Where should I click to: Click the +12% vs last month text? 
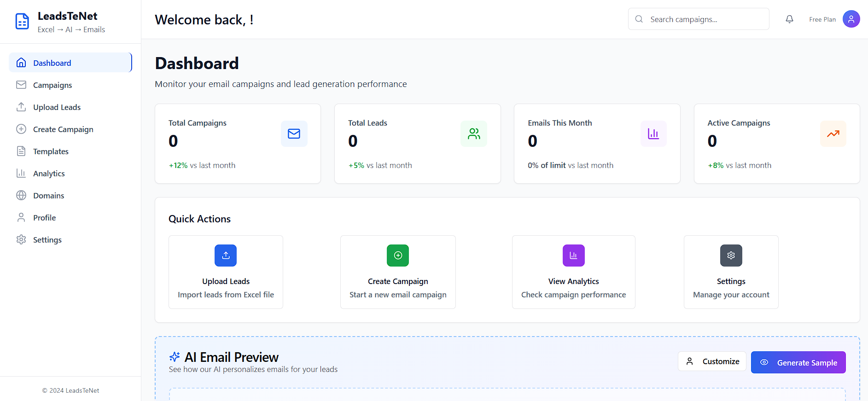tap(202, 165)
